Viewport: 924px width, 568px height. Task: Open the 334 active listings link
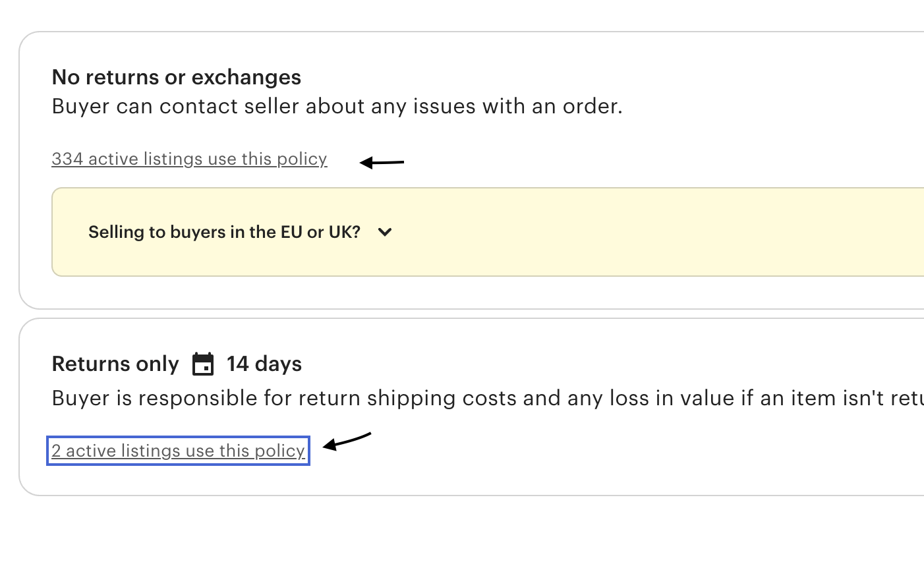tap(189, 159)
